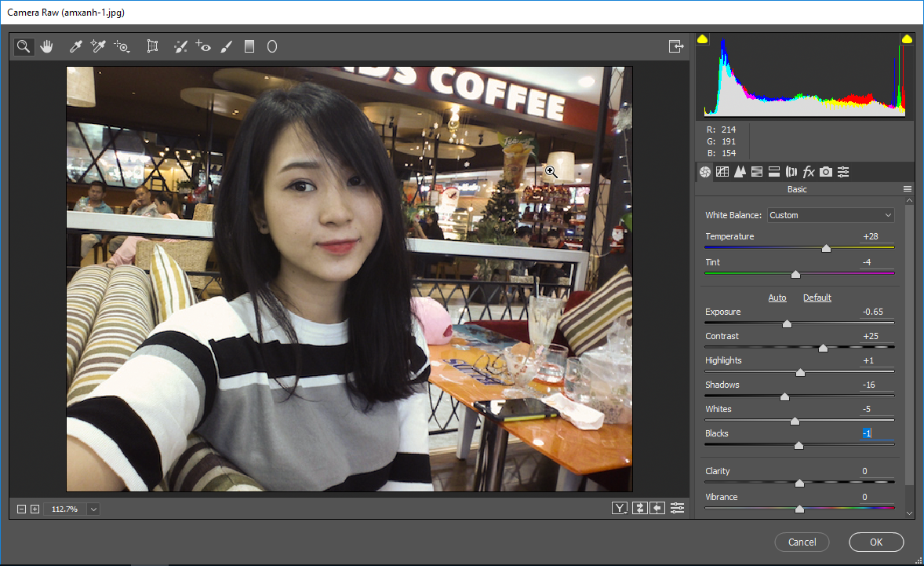Click the Vibrance value field
Viewport: 924px width, 566px height.
click(875, 497)
